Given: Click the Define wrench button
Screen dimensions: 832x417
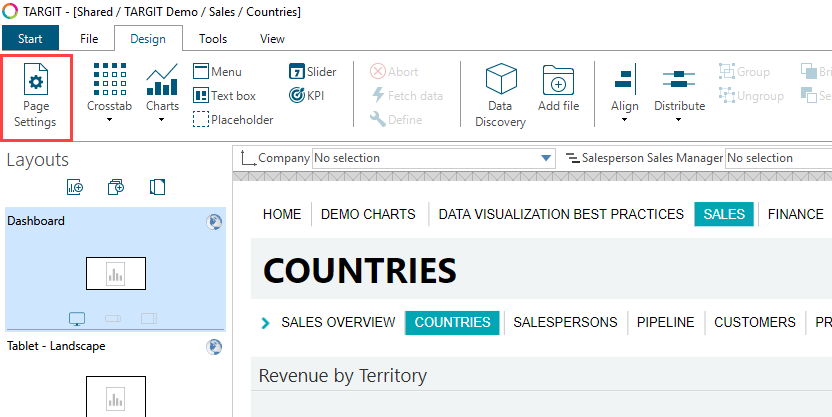Looking at the screenshot, I should pyautogui.click(x=396, y=119).
